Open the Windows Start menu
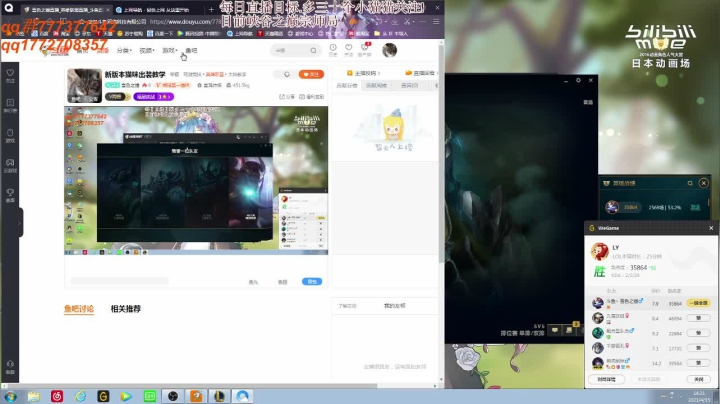This screenshot has width=720, height=404. click(x=10, y=396)
